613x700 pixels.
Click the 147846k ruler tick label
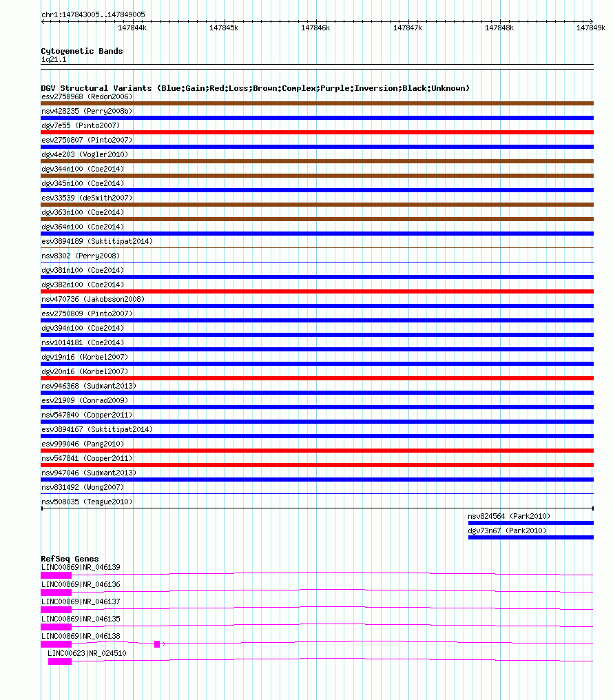pyautogui.click(x=315, y=28)
